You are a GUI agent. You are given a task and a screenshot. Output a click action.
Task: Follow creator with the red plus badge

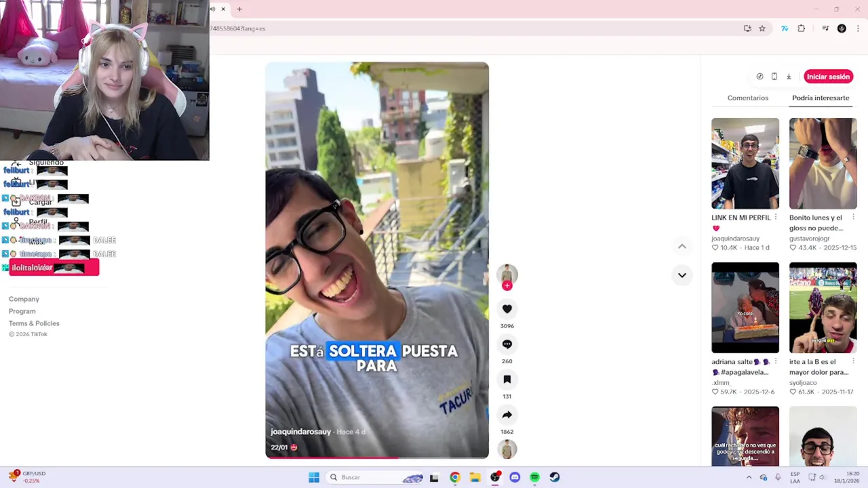(x=507, y=286)
